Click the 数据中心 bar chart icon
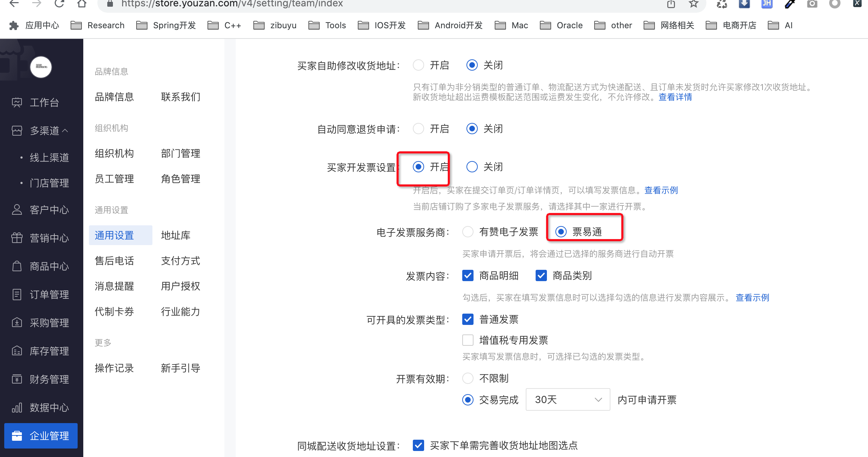 [17, 407]
